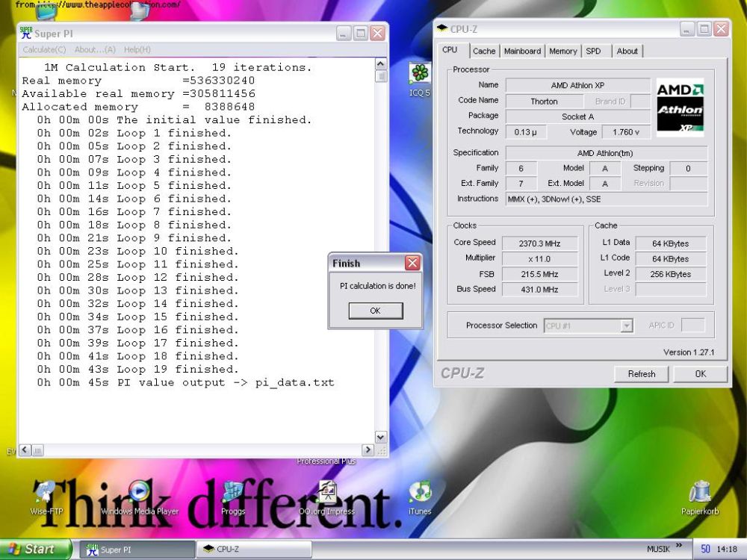Viewport: 747px width, 560px height.
Task: Click the up arrow of Super PI vertical scrollbar
Action: click(381, 63)
